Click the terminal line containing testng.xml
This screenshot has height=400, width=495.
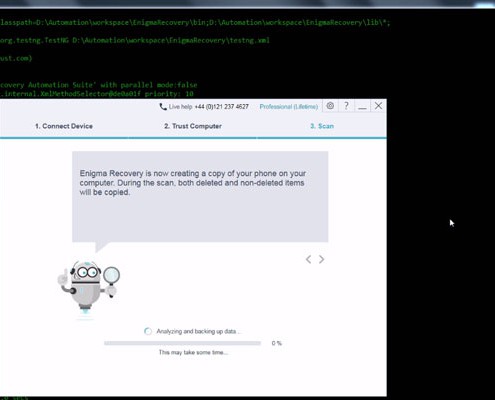pyautogui.click(x=135, y=40)
